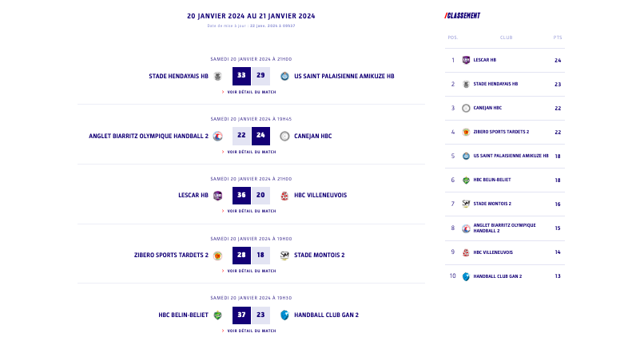Open Handball Club Gan 2 standings row
This screenshot has height=357, width=644.
click(497, 276)
